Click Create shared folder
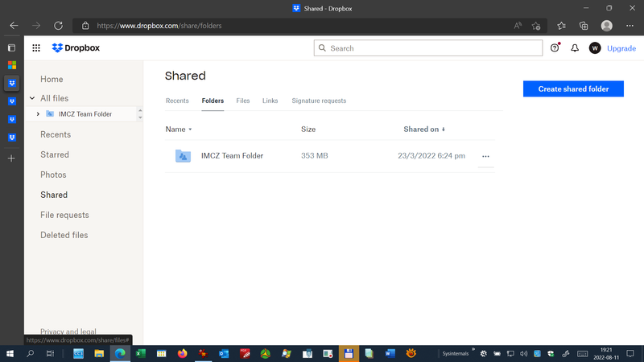The image size is (644, 362). (x=573, y=88)
